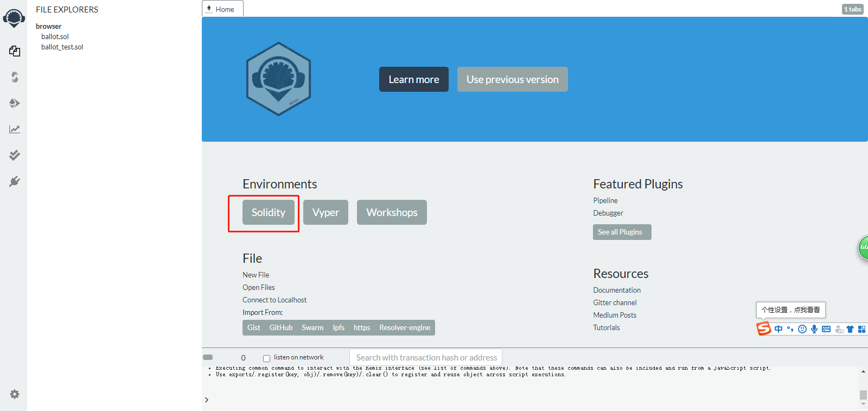Viewport: 868px width, 411px height.
Task: Toggle the terminal collapse icon
Action: [208, 357]
